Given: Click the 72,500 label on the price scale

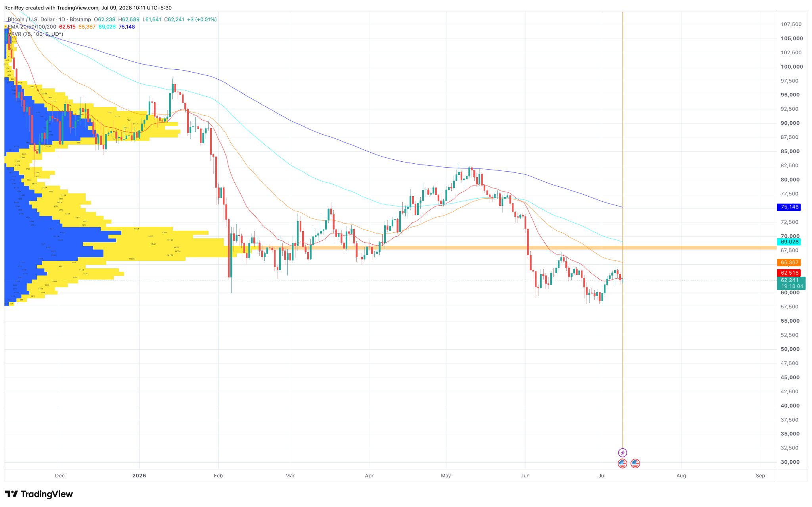Looking at the screenshot, I should 790,222.
